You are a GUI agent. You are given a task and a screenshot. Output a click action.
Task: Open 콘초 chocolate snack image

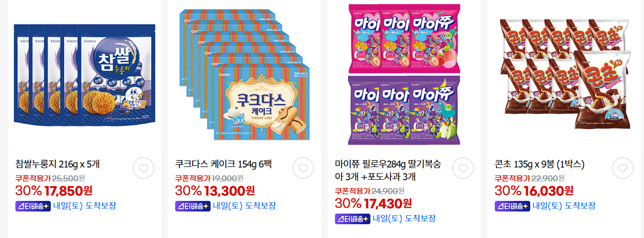tap(565, 74)
